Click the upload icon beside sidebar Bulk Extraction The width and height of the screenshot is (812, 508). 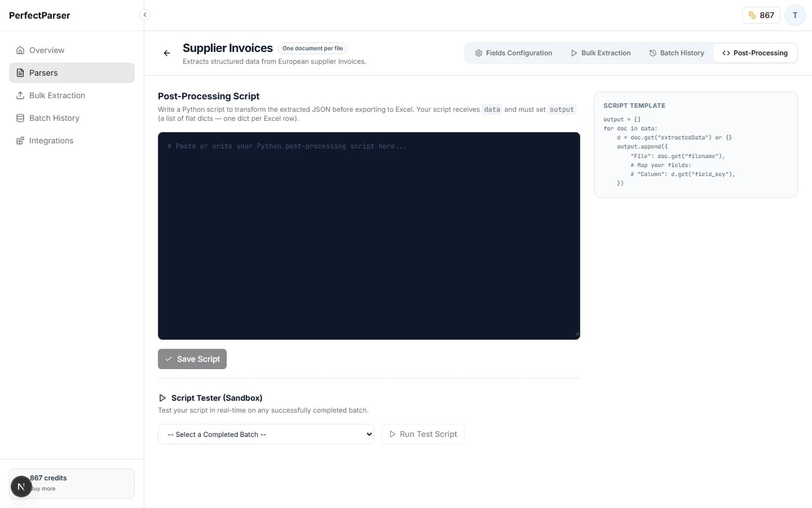tap(20, 95)
